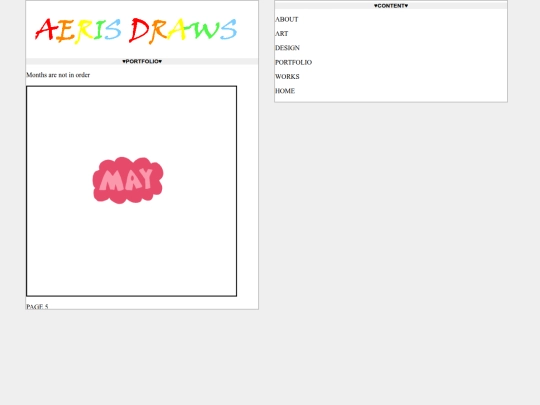Image resolution: width=540 pixels, height=405 pixels.
Task: Return to HOME
Action: point(285,91)
